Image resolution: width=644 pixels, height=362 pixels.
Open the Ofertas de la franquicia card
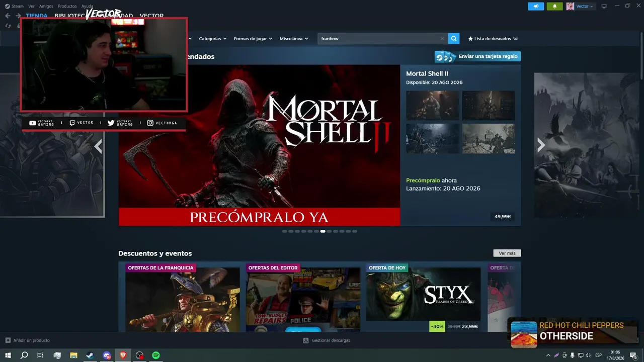tap(183, 297)
